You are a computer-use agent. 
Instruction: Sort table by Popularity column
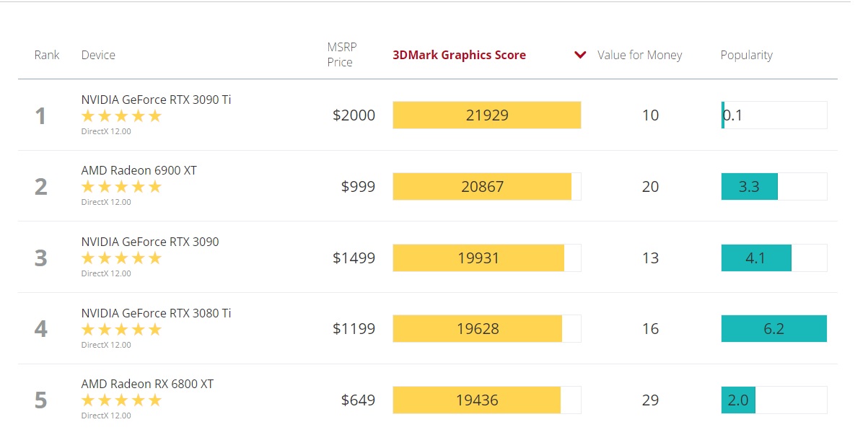point(746,56)
